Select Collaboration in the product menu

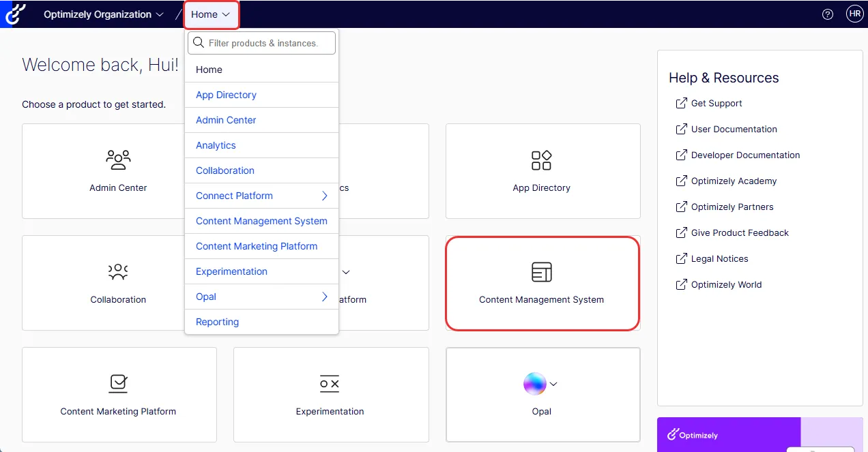[261, 170]
